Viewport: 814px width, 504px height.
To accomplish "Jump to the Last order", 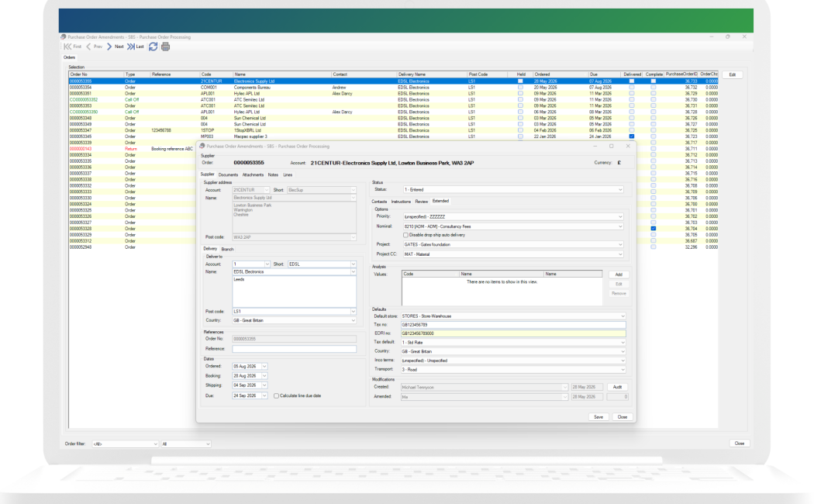I will click(136, 47).
